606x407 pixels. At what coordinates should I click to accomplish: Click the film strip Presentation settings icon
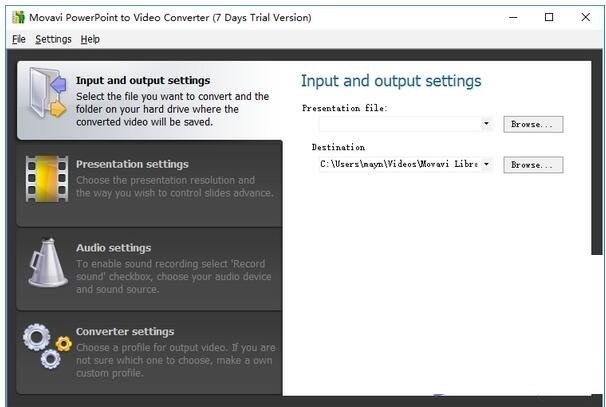pos(47,179)
